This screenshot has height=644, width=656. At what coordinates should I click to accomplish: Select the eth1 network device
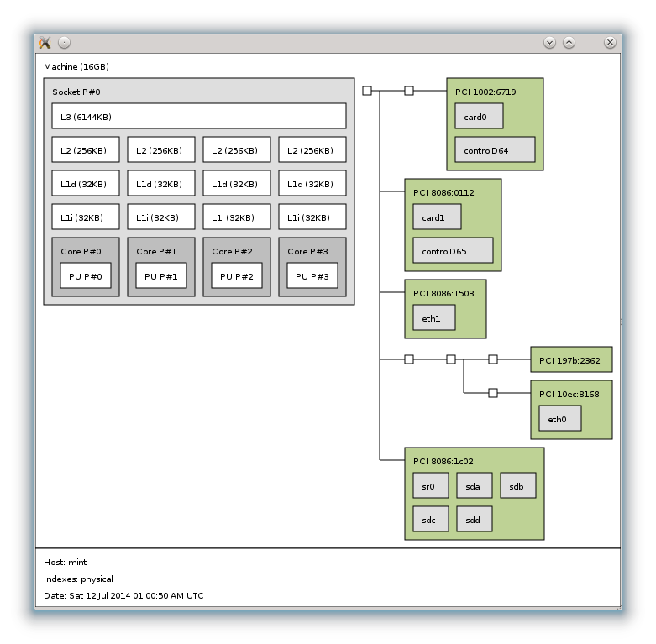434,317
